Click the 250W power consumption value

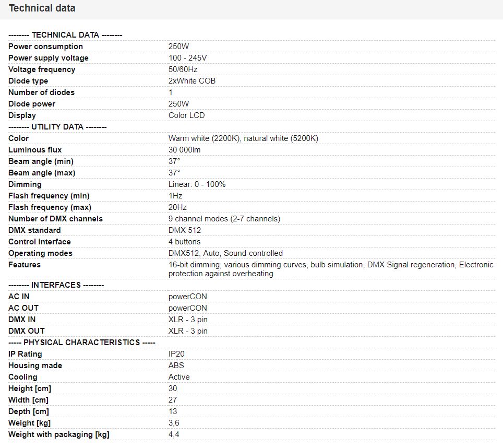point(178,46)
